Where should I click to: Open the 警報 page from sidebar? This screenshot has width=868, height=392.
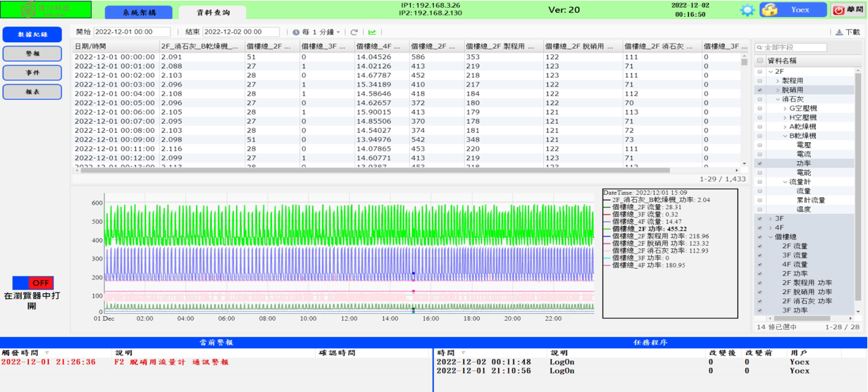(32, 53)
